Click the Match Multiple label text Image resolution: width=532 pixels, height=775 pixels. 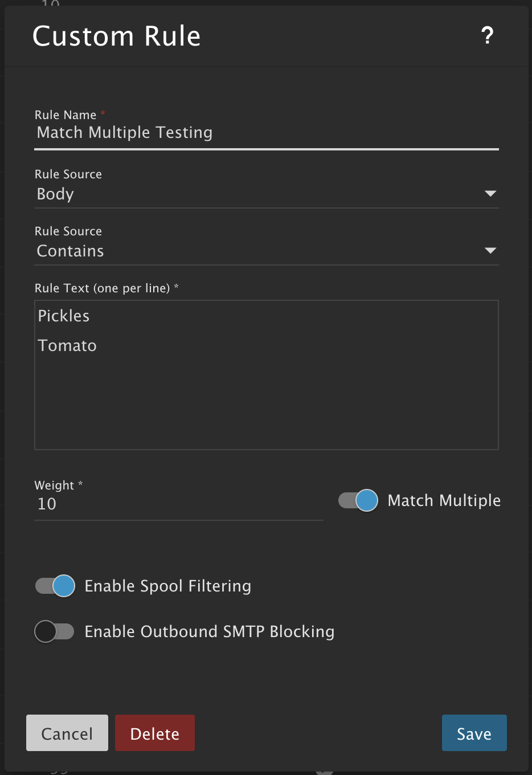tap(444, 500)
